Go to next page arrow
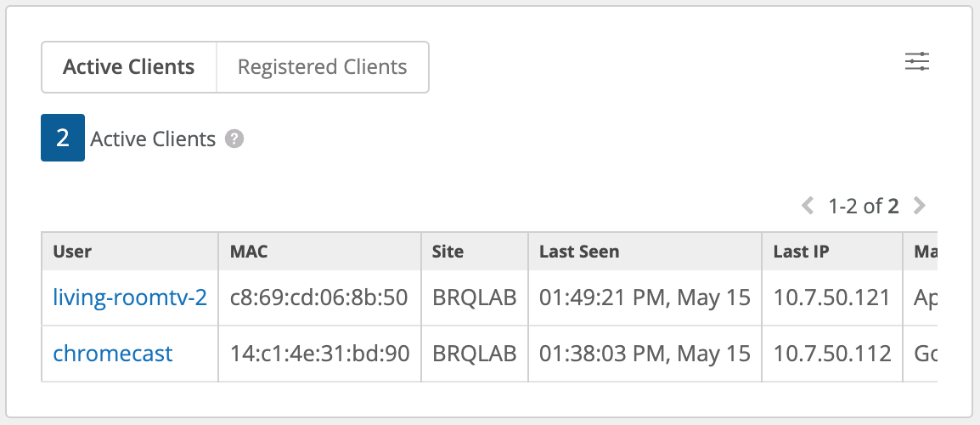The width and height of the screenshot is (980, 425). (x=918, y=206)
